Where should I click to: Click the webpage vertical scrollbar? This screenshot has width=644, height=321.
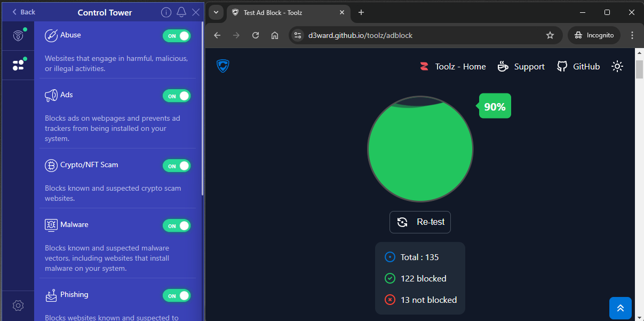639,69
